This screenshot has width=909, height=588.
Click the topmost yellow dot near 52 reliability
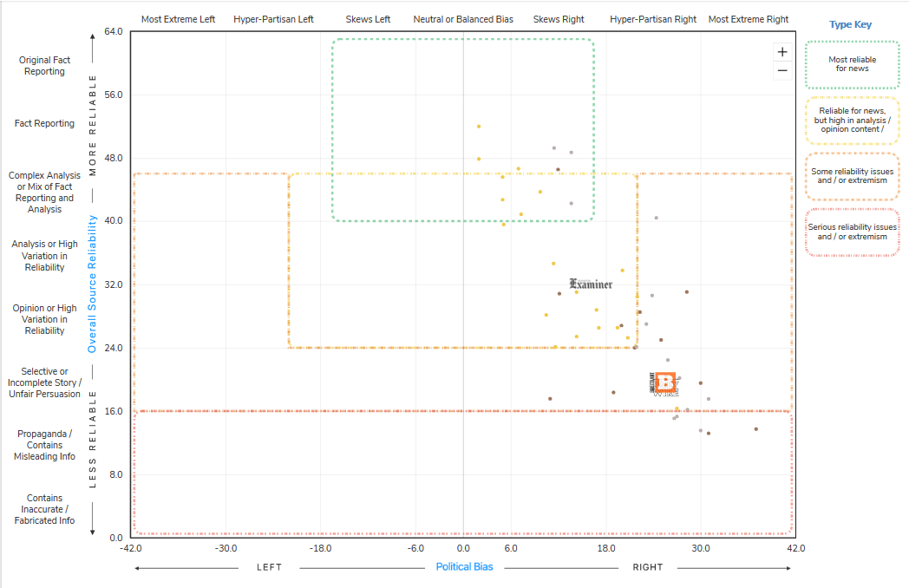[x=478, y=127]
